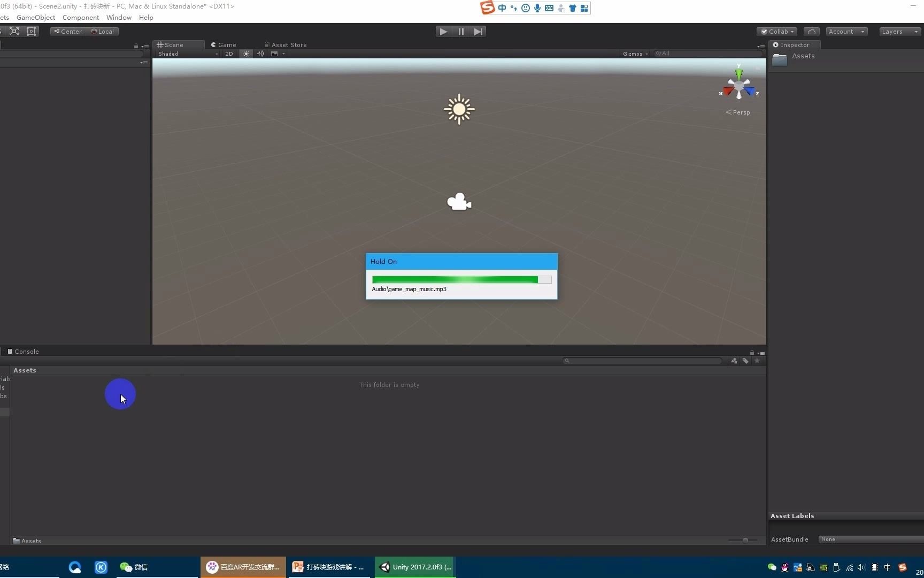The width and height of the screenshot is (924, 578).
Task: Filter assets by type in Project window
Action: click(734, 360)
